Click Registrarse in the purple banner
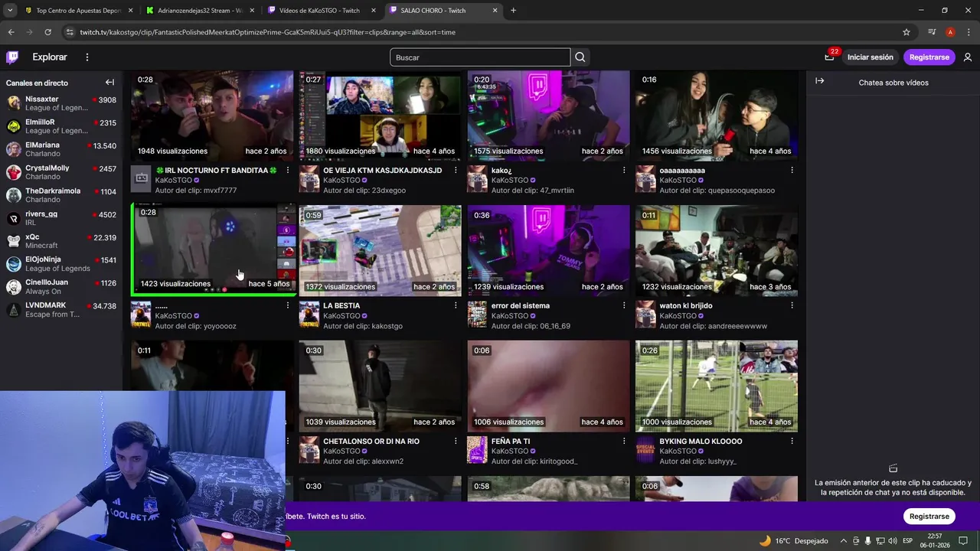 point(929,516)
